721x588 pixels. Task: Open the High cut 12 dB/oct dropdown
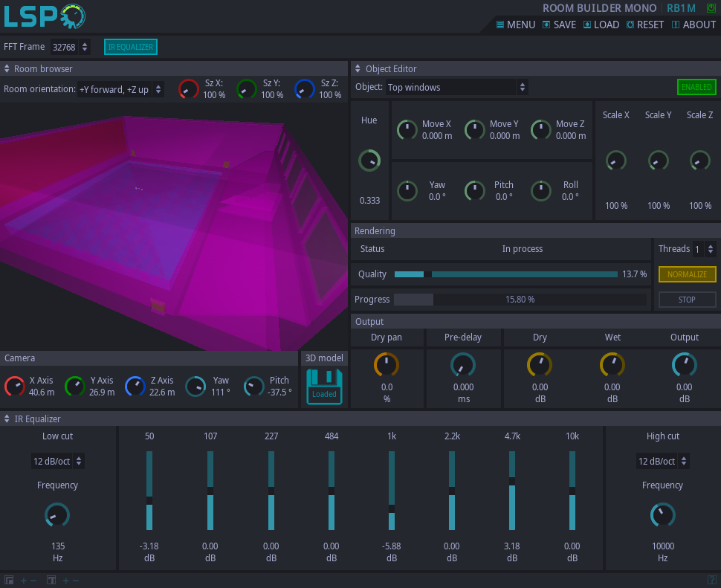click(x=662, y=461)
